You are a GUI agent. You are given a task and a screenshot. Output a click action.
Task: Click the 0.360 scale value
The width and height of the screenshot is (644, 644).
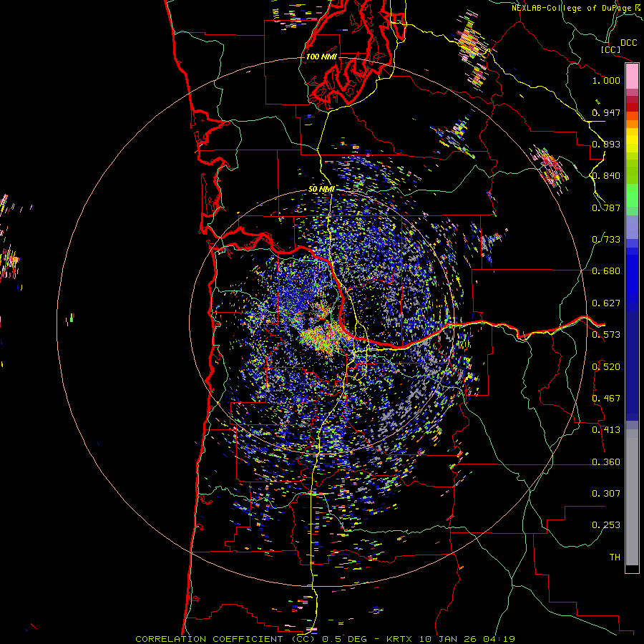click(606, 462)
